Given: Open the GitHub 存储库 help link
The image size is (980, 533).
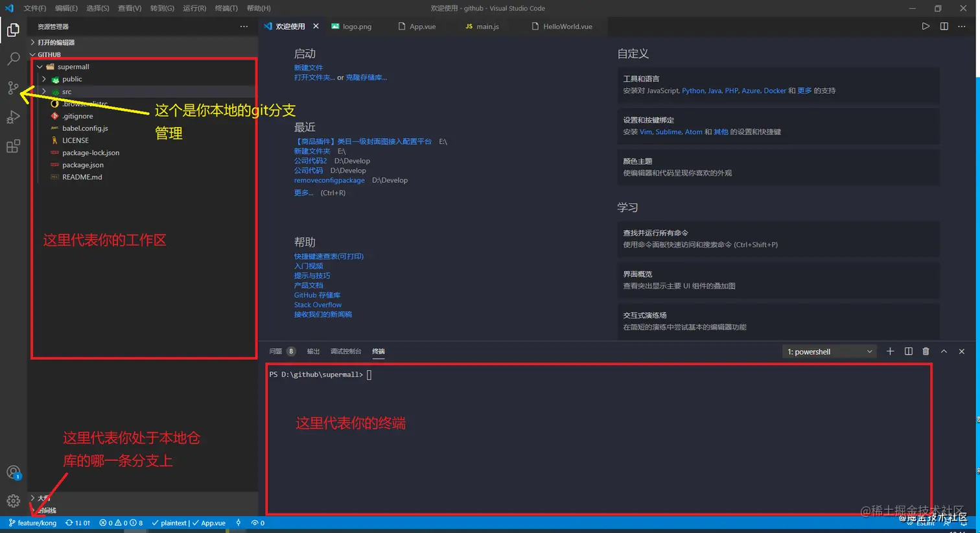Looking at the screenshot, I should (x=317, y=295).
